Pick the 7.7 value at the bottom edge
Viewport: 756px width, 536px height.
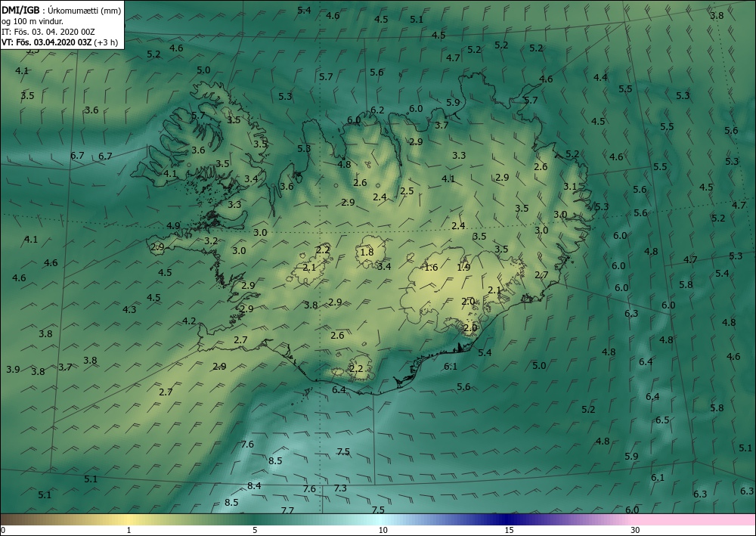click(x=287, y=510)
